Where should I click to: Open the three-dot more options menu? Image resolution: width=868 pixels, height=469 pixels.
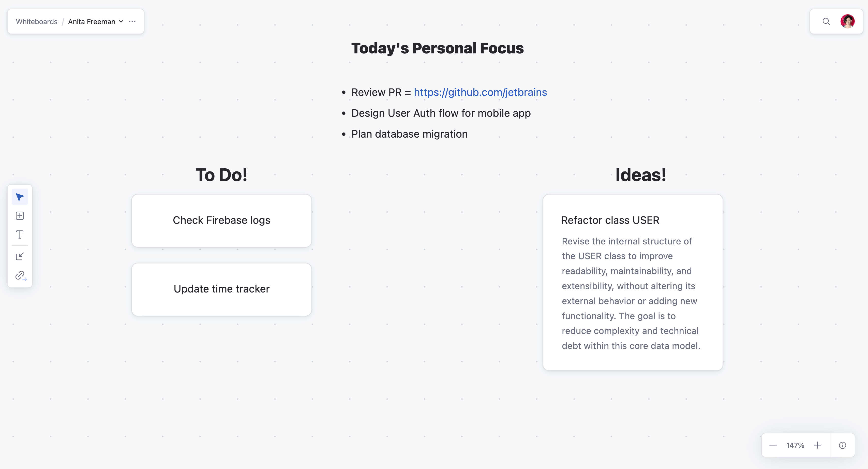coord(132,22)
